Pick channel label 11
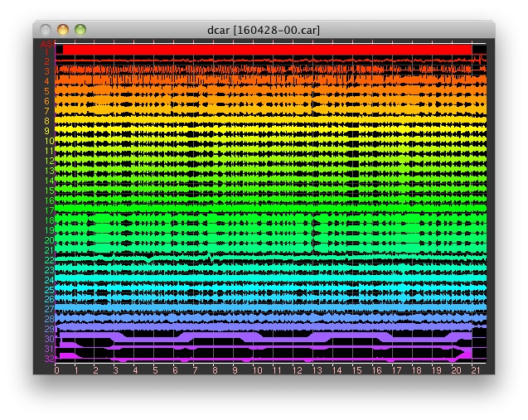 pos(50,151)
